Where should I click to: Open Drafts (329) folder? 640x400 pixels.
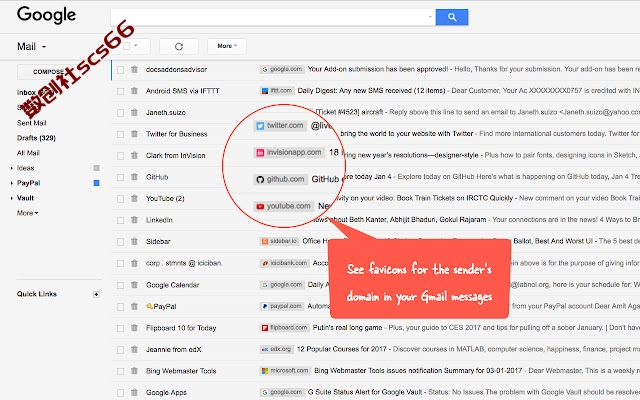point(36,138)
